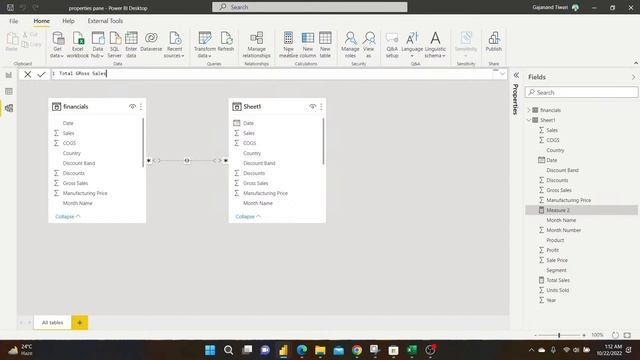Collapse the Sheet1 table in Fields
The height and width of the screenshot is (360, 640).
click(x=529, y=120)
